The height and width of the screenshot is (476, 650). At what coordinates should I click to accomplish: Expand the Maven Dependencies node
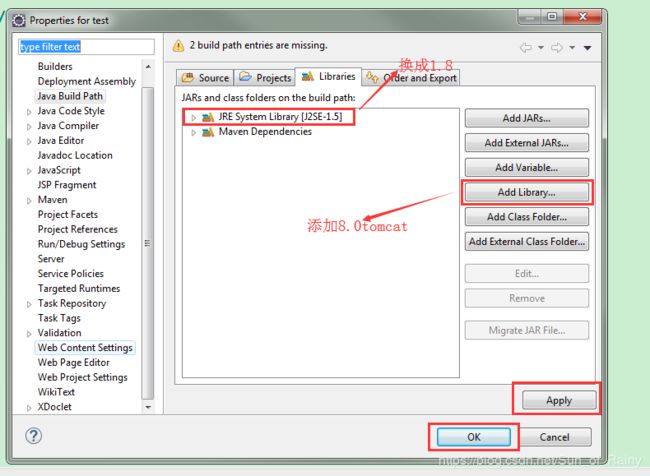point(194,133)
